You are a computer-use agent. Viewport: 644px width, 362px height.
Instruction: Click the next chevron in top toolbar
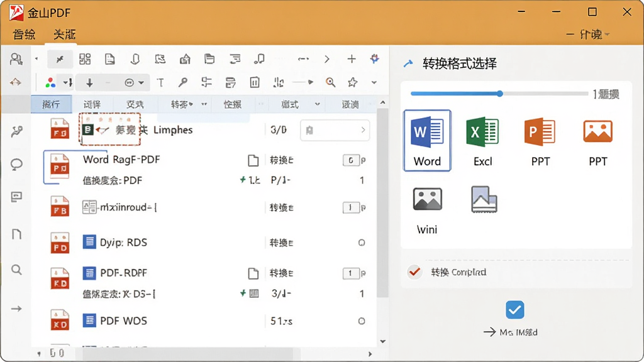327,59
